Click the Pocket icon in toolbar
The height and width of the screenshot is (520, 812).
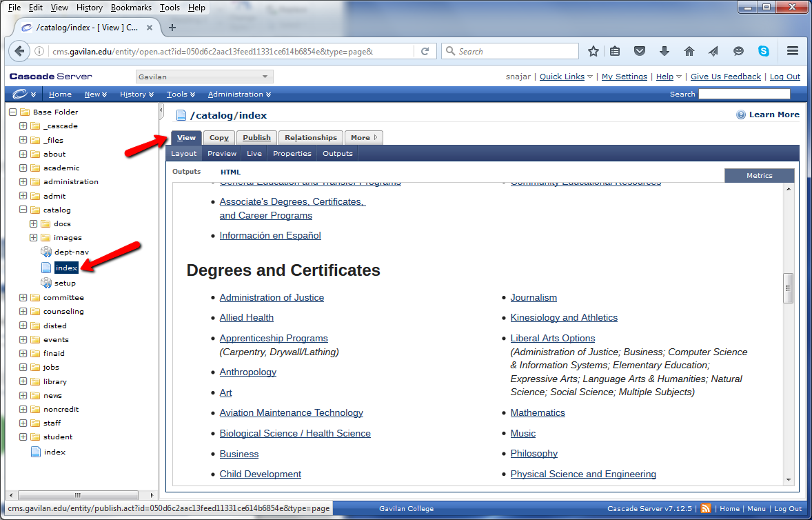(x=640, y=51)
